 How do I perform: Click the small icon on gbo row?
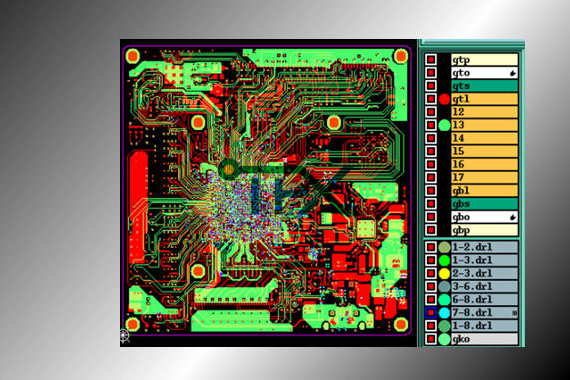point(513,217)
